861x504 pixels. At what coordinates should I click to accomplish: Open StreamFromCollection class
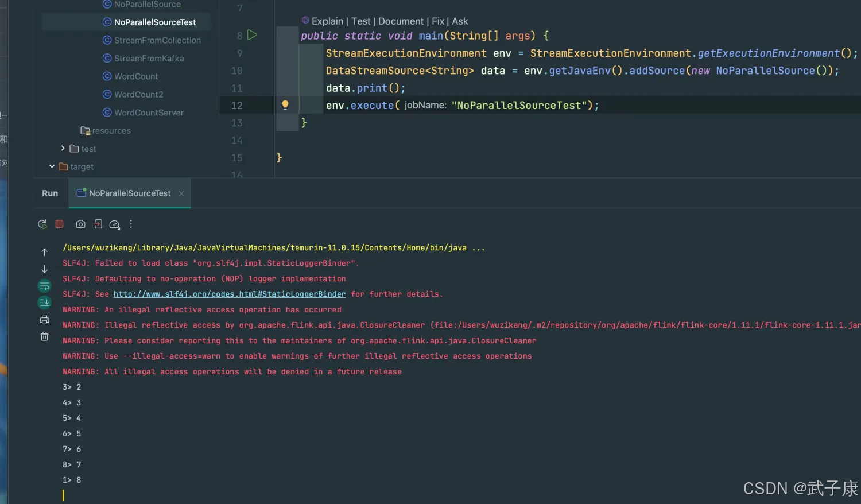[x=152, y=40]
